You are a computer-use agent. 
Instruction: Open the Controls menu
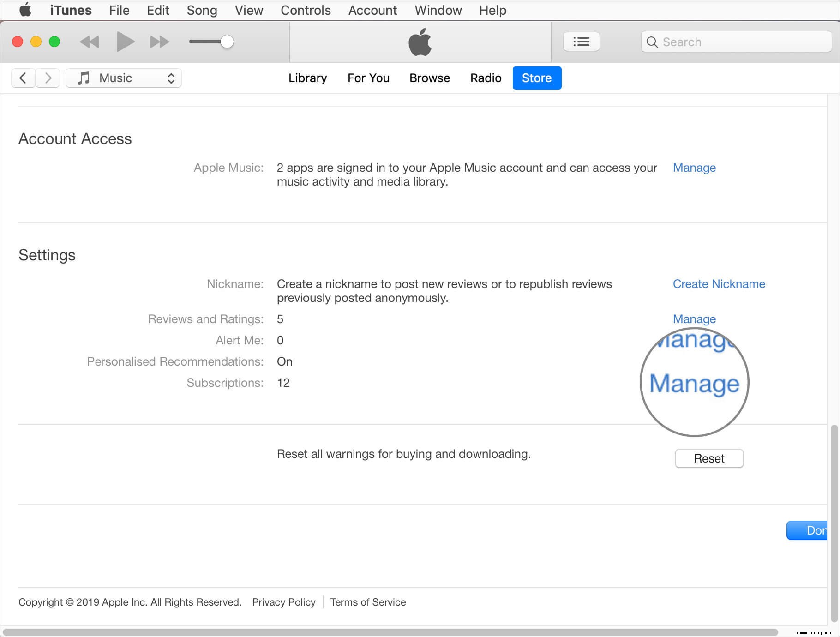306,10
